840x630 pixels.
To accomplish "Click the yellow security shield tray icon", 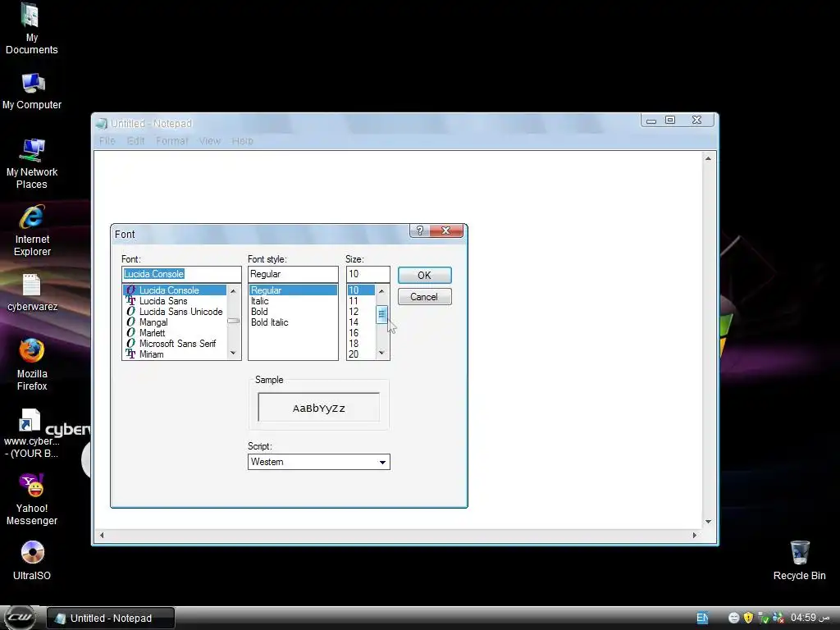I will pyautogui.click(x=748, y=618).
